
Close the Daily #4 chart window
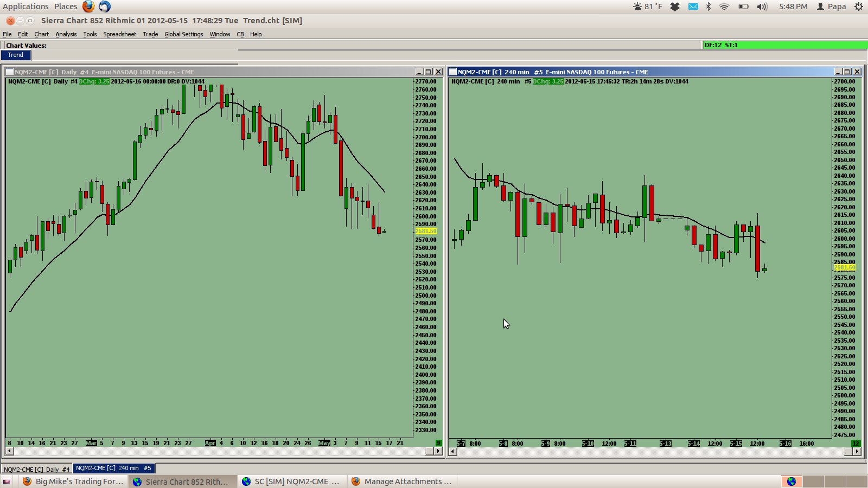coord(438,72)
